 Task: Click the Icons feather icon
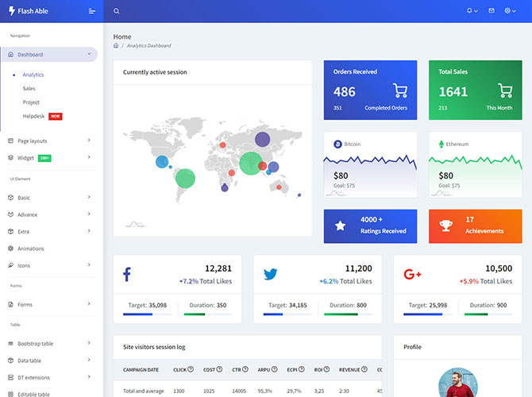pyautogui.click(x=10, y=265)
